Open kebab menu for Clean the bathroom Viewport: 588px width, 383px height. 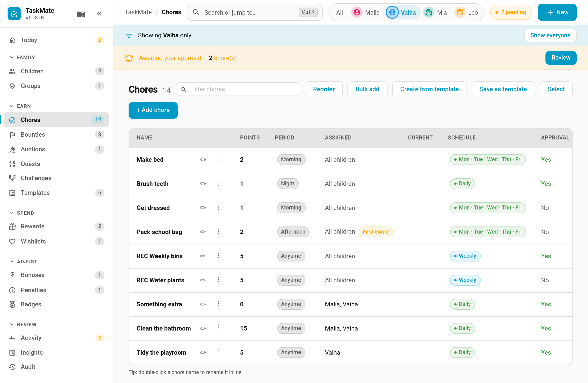(218, 328)
